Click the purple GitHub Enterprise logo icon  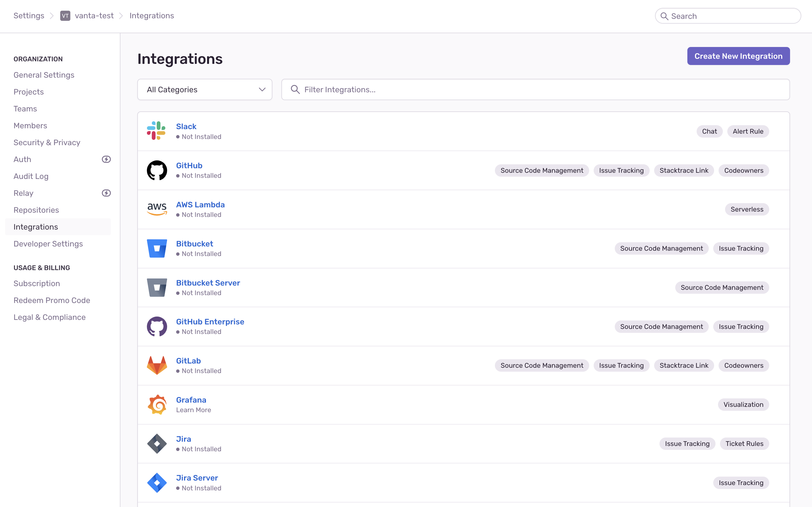(156, 327)
